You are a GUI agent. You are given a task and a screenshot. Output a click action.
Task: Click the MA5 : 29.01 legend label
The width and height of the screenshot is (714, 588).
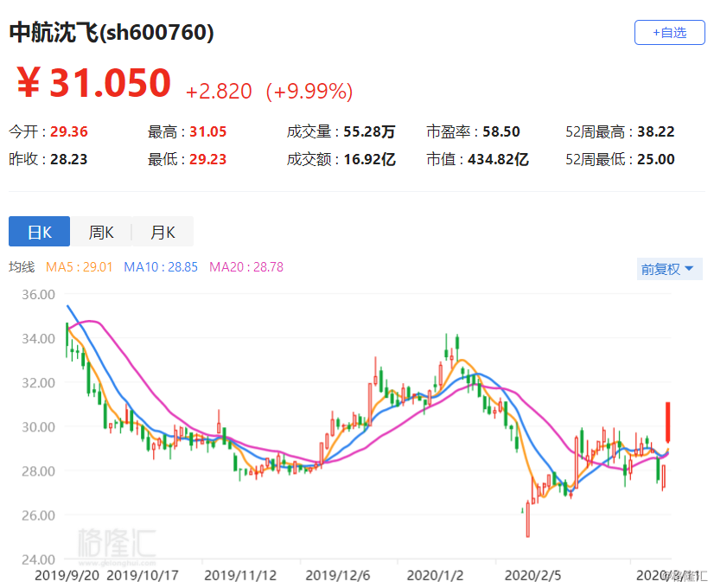click(x=80, y=267)
